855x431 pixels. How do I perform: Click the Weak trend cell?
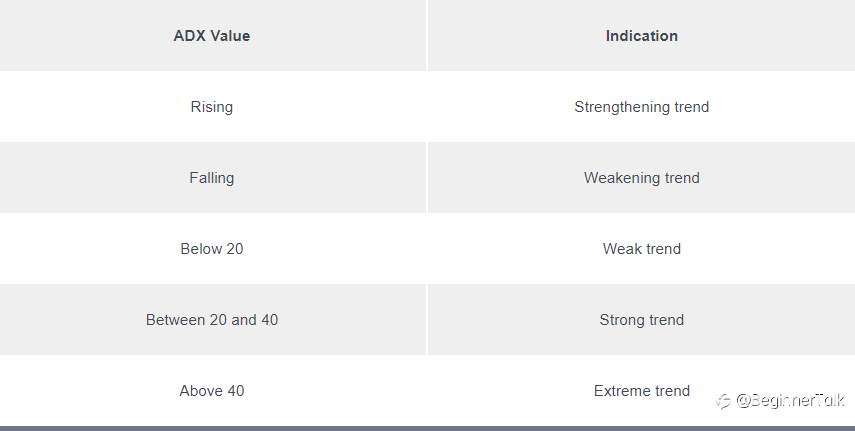(x=642, y=248)
